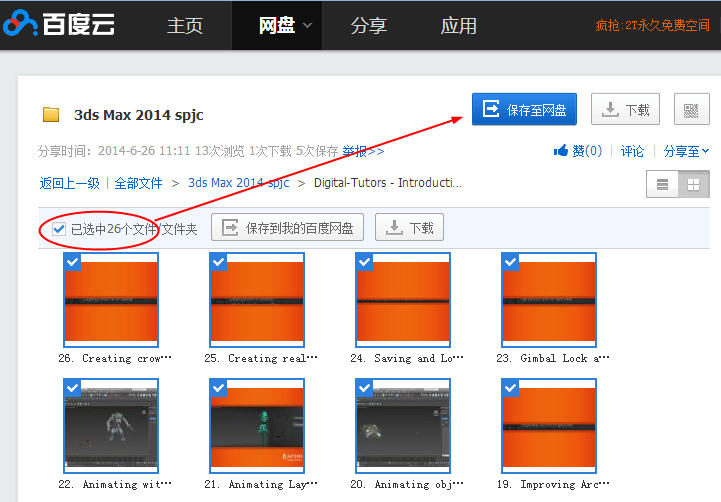Viewport: 721px width, 502px height.
Task: Click the blue 保存至网盘 button
Action: pyautogui.click(x=524, y=109)
